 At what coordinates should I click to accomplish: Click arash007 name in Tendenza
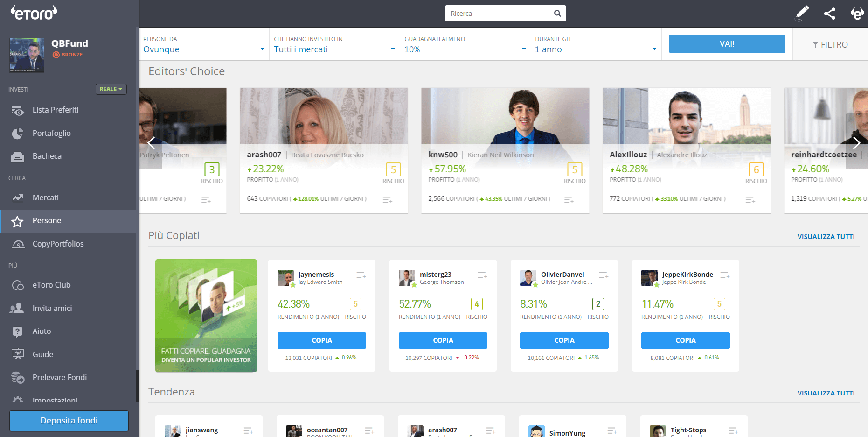[x=443, y=430]
